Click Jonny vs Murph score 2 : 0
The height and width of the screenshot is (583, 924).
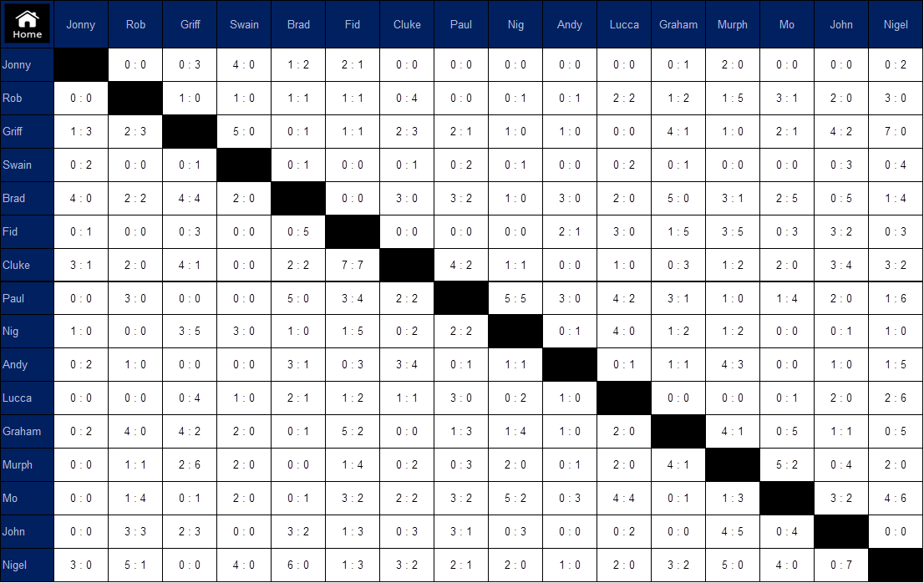tap(733, 65)
